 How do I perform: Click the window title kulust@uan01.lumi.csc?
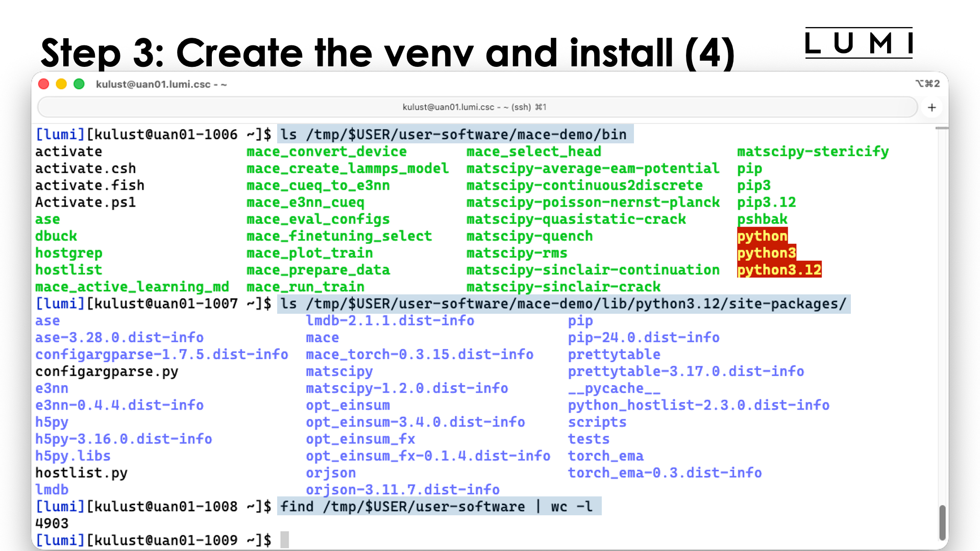[161, 84]
